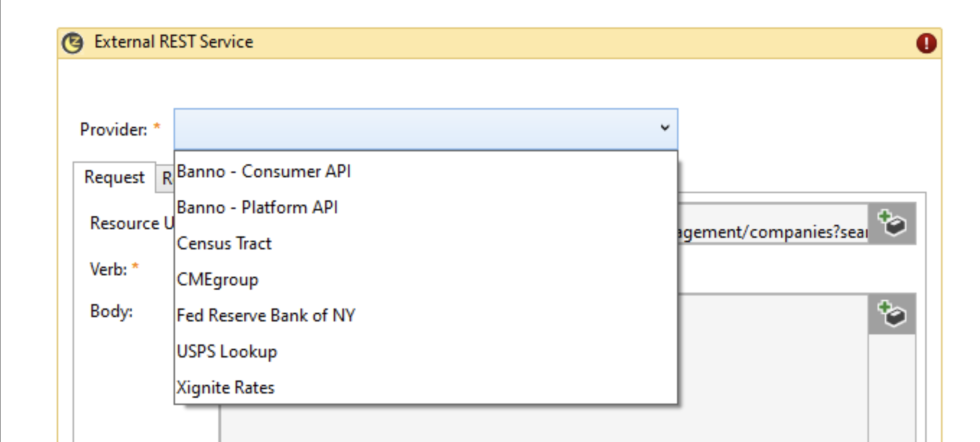Collapse the Provider list using the chevron arrow
The height and width of the screenshot is (442, 980).
click(x=665, y=128)
